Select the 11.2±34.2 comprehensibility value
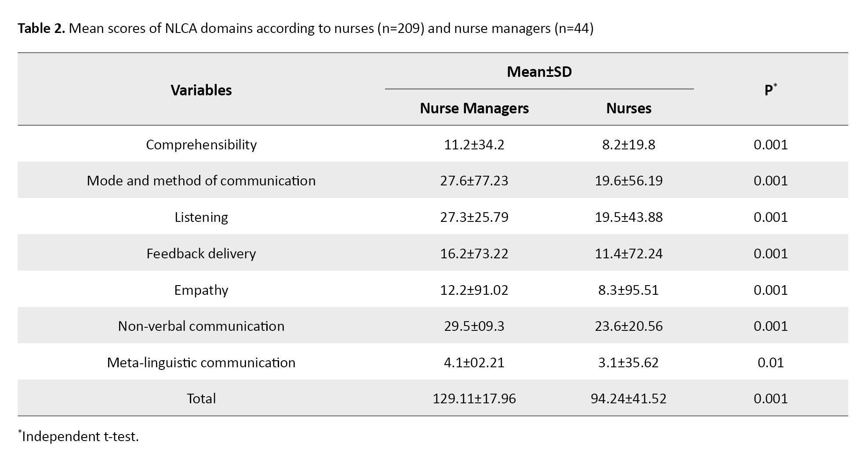Screen dimensions: 868x449 474,145
